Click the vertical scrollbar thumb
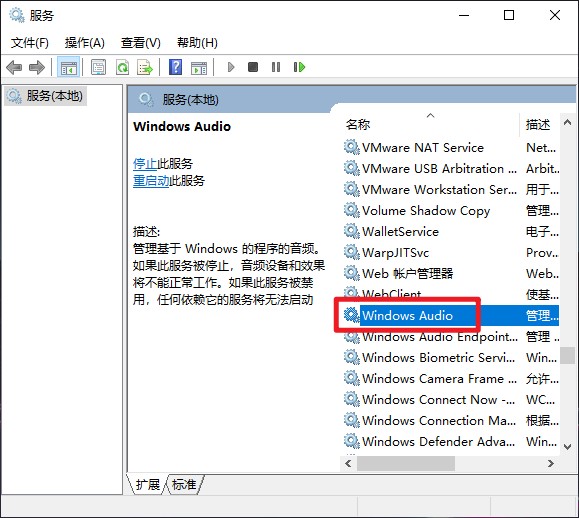Image resolution: width=579 pixels, height=518 pixels. click(568, 356)
